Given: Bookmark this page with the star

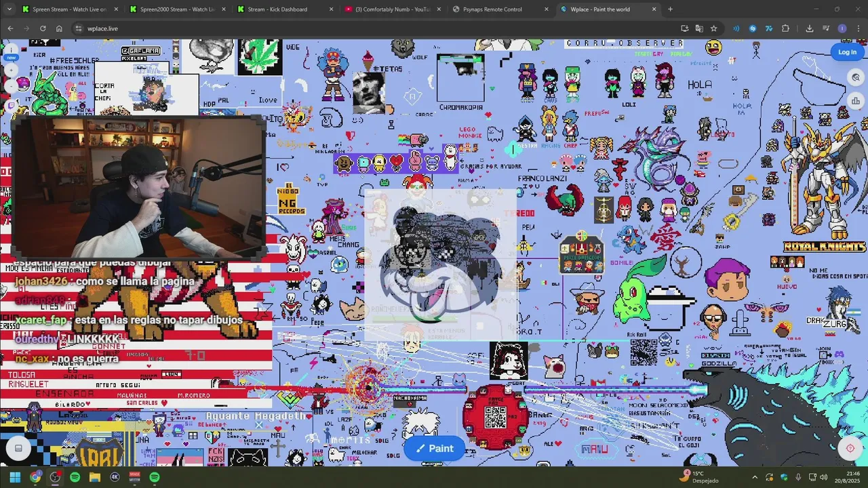Looking at the screenshot, I should click(713, 28).
